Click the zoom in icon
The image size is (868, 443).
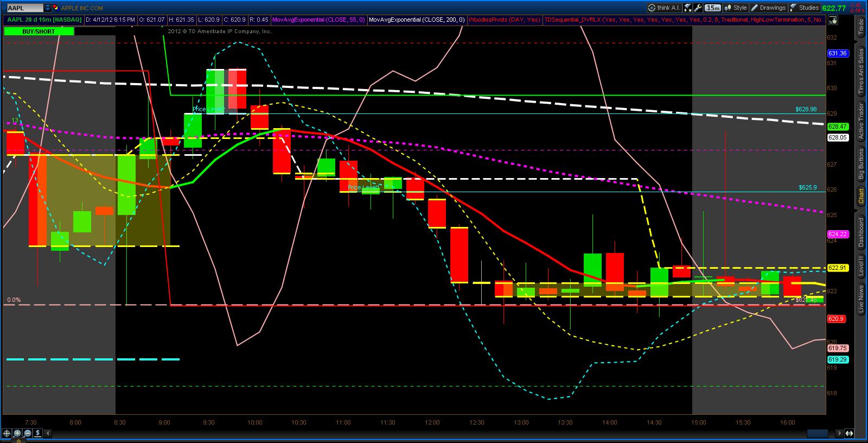point(17,433)
